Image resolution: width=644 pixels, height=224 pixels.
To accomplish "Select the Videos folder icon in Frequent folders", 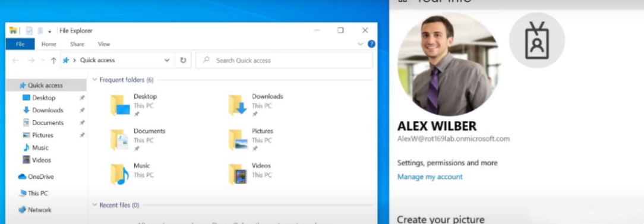I will [238, 174].
